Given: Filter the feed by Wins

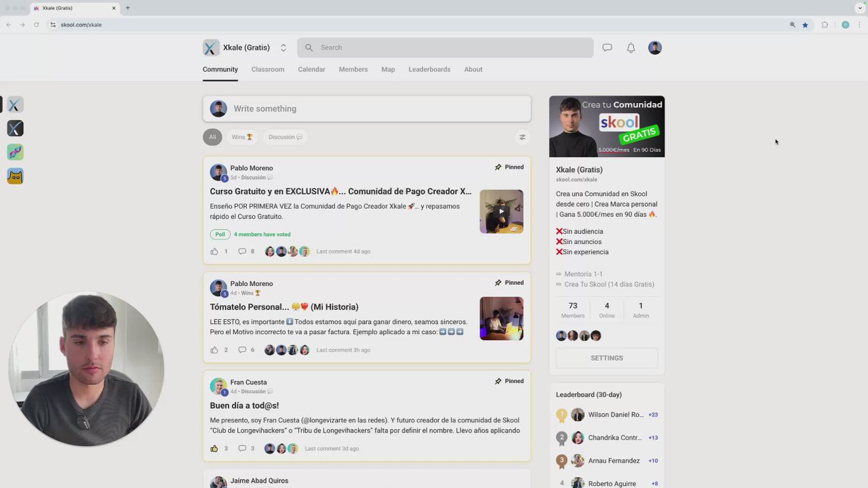Looking at the screenshot, I should coord(242,137).
